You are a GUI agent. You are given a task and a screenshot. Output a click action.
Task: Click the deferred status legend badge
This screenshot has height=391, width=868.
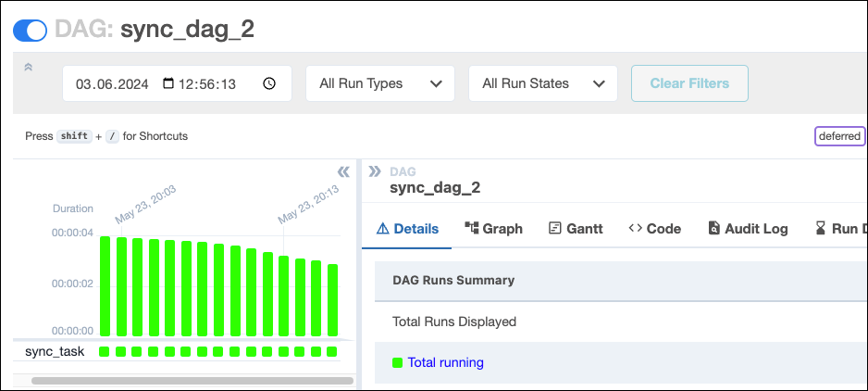[839, 136]
